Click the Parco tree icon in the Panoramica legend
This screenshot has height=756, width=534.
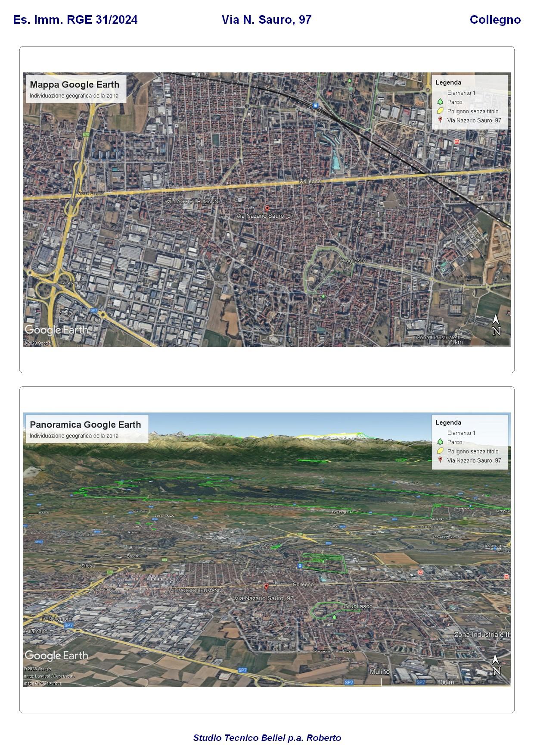tap(440, 442)
